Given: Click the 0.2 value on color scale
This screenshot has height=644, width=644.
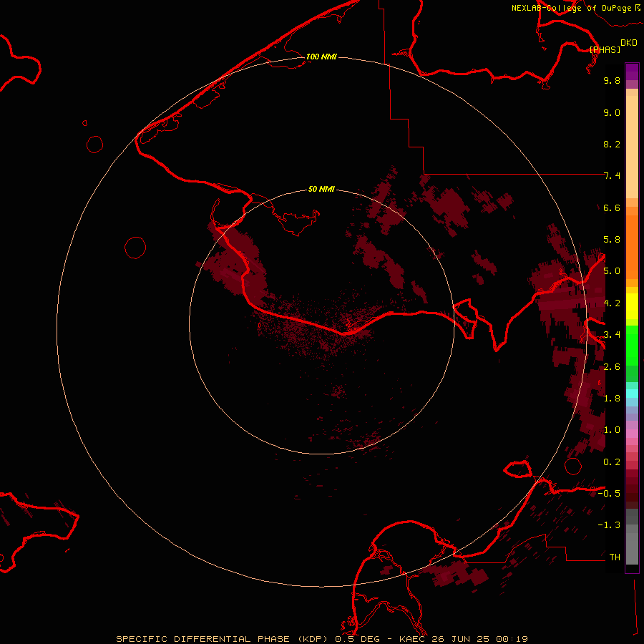Looking at the screenshot, I should 612,462.
